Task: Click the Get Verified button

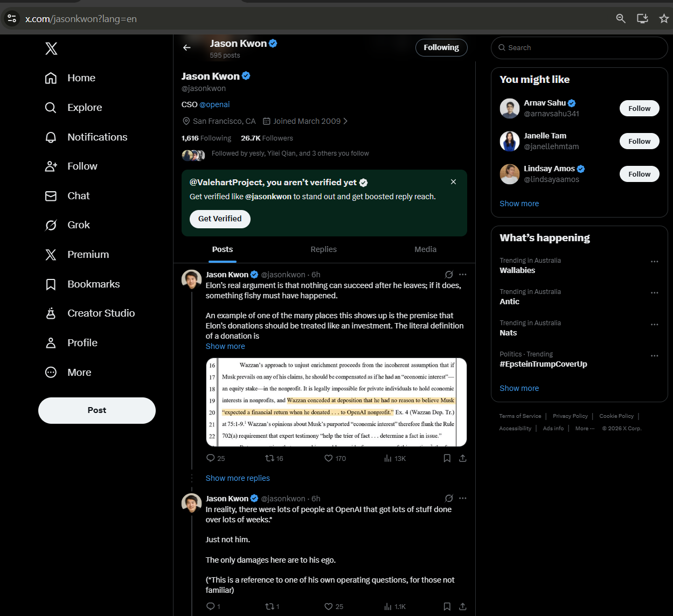Action: [x=220, y=219]
